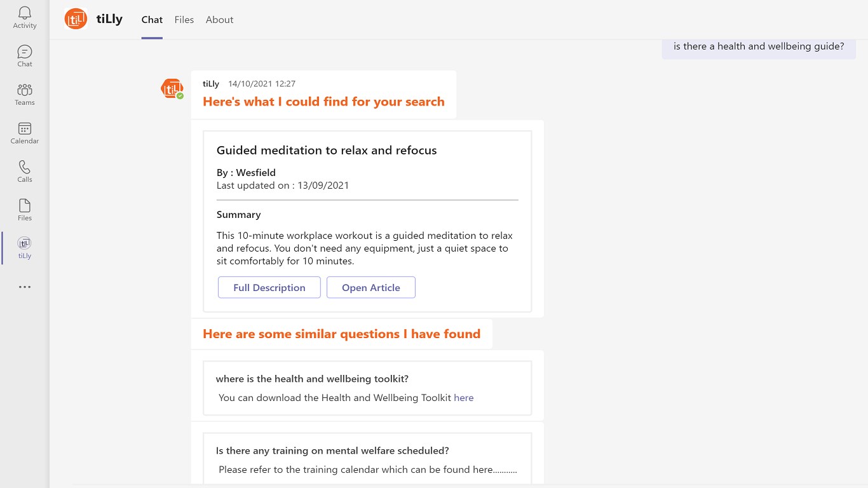
Task: Open more apps ellipsis in sidebar
Action: click(25, 287)
